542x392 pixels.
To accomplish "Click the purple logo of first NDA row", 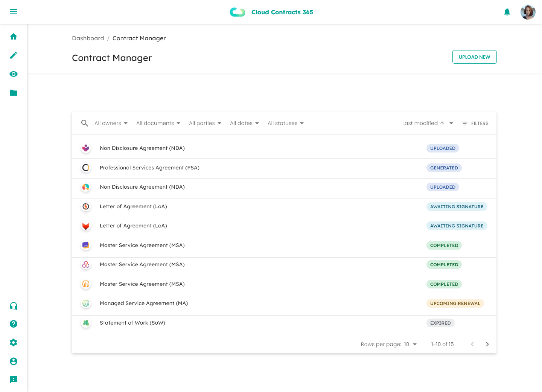I will click(86, 148).
